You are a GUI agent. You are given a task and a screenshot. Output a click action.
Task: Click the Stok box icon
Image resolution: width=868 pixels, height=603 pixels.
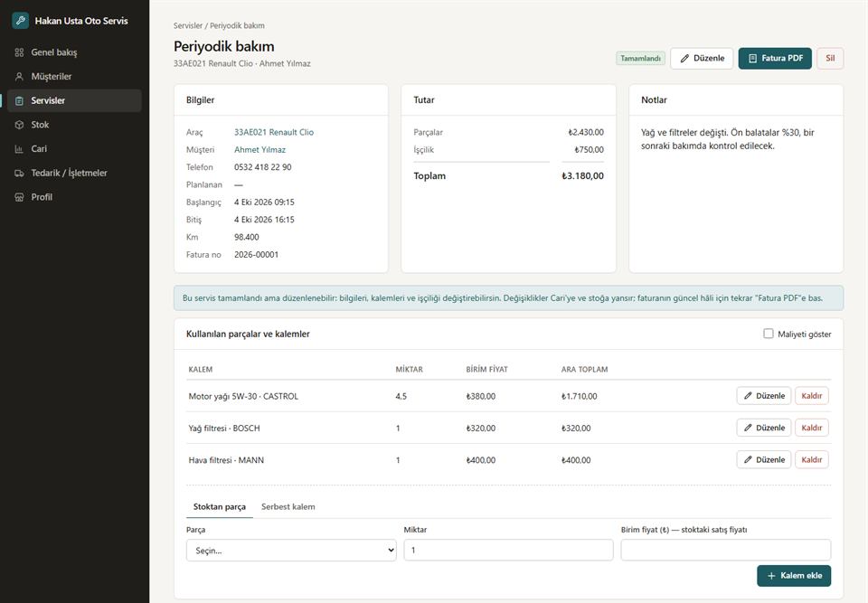tap(19, 125)
